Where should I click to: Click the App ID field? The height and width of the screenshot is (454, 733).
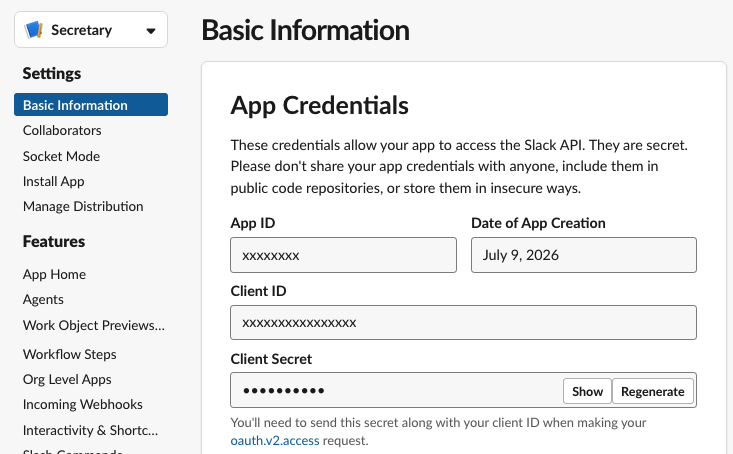tap(343, 255)
